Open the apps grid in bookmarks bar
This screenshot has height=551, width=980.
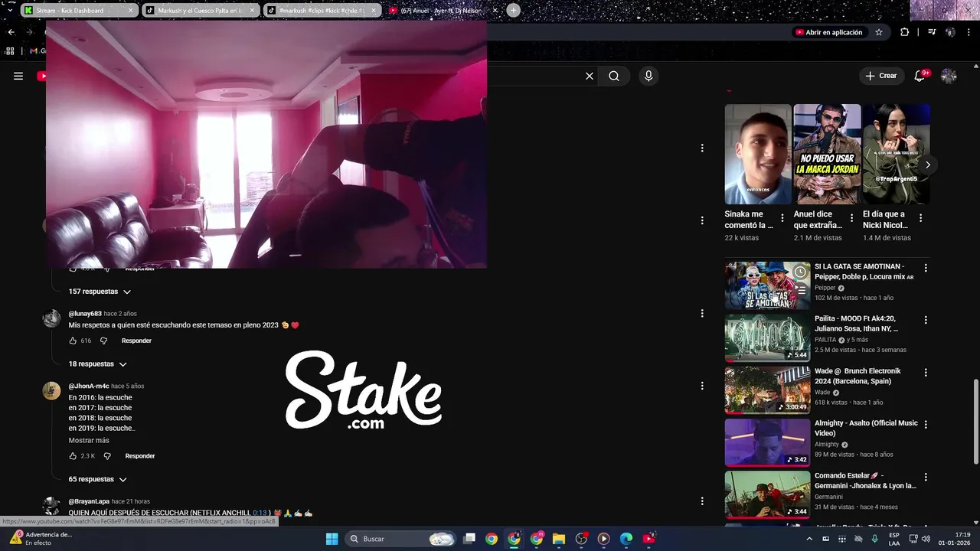tap(10, 51)
